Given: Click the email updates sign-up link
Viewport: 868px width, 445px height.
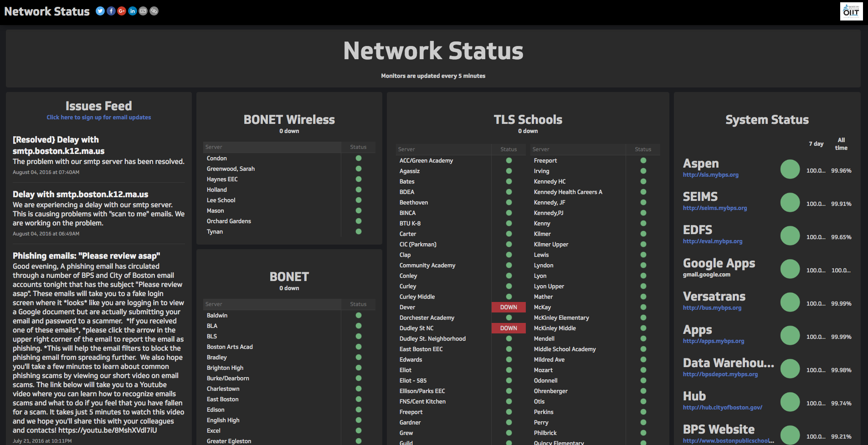Looking at the screenshot, I should [x=98, y=118].
